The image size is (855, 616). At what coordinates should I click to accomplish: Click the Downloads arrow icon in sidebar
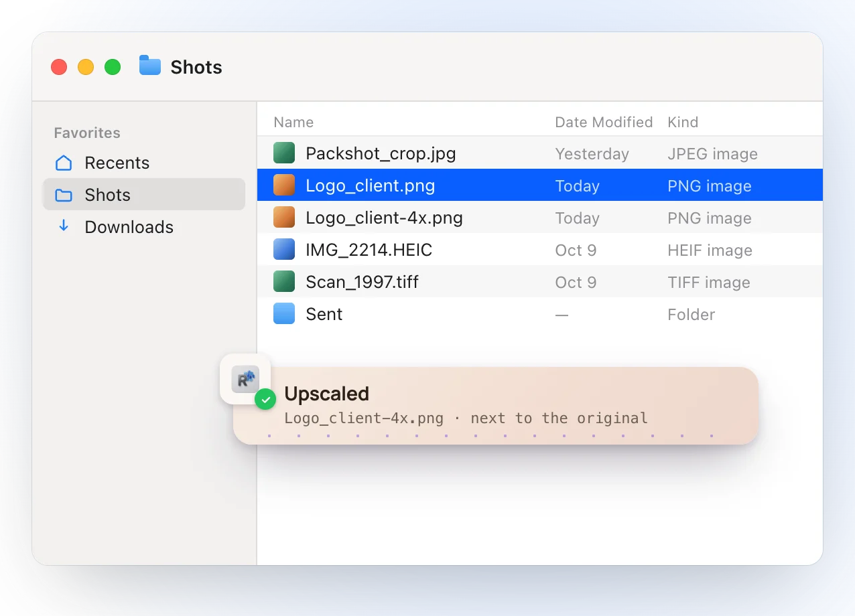point(64,226)
